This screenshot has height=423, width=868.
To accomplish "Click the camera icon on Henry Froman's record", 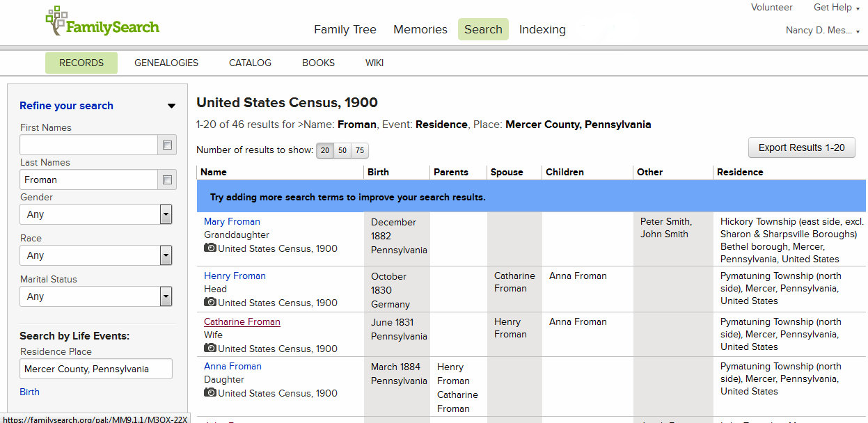I will coord(210,303).
